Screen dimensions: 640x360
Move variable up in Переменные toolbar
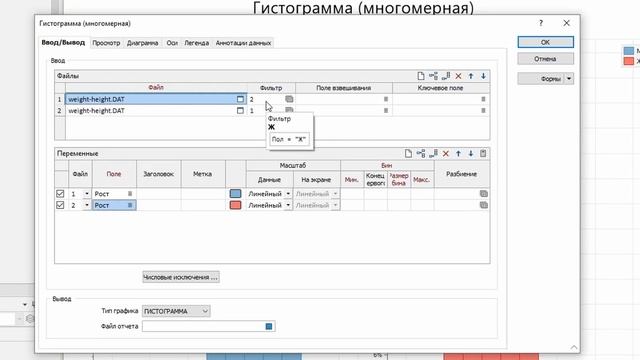click(x=458, y=153)
